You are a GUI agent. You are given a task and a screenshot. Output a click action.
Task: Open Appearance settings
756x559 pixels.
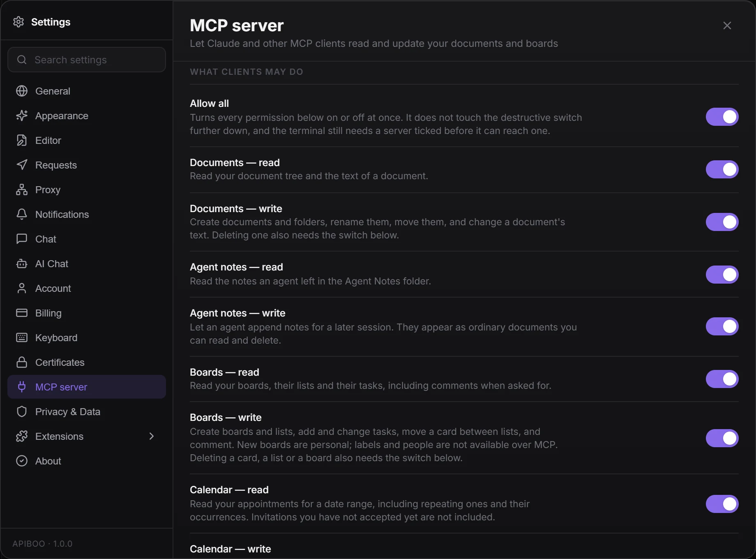87,116
